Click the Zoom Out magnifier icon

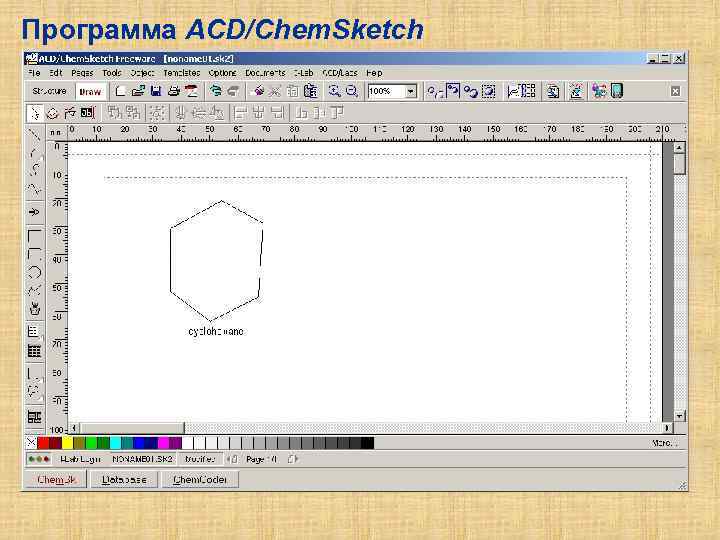coord(352,91)
